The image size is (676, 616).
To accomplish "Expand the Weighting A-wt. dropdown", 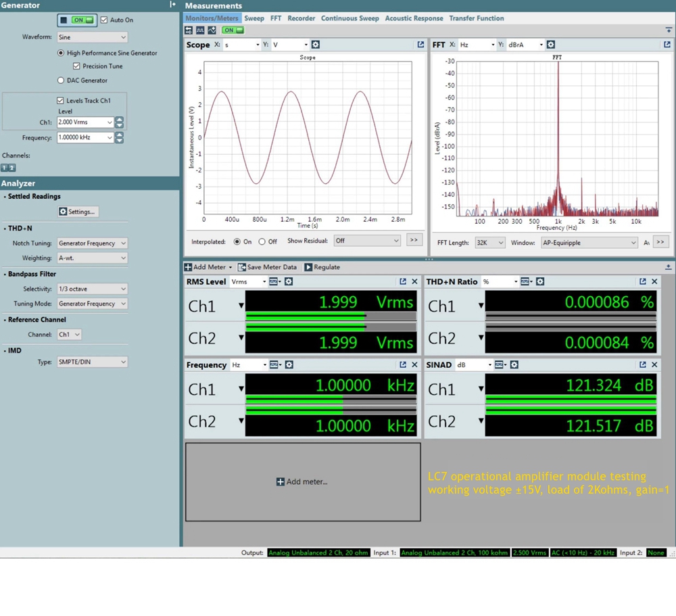I will coord(92,258).
